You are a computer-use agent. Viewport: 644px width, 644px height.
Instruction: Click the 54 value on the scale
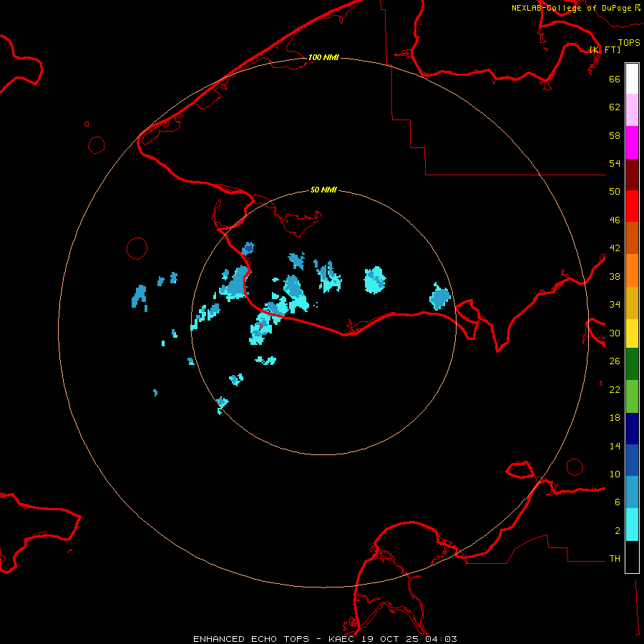615,163
